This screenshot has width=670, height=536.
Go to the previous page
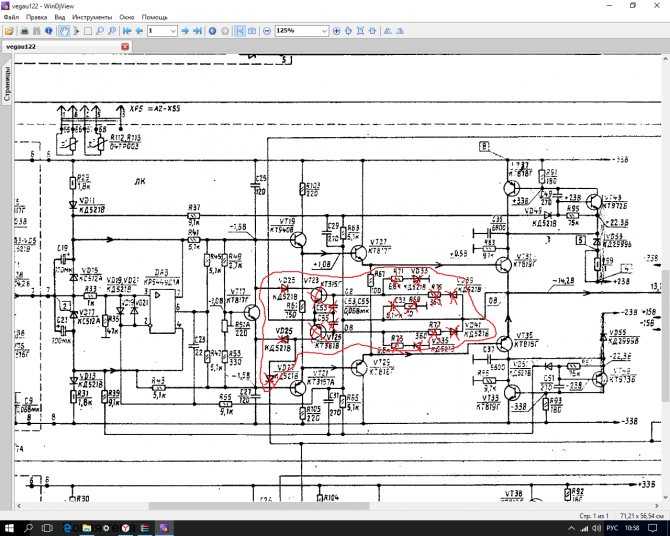(x=139, y=31)
